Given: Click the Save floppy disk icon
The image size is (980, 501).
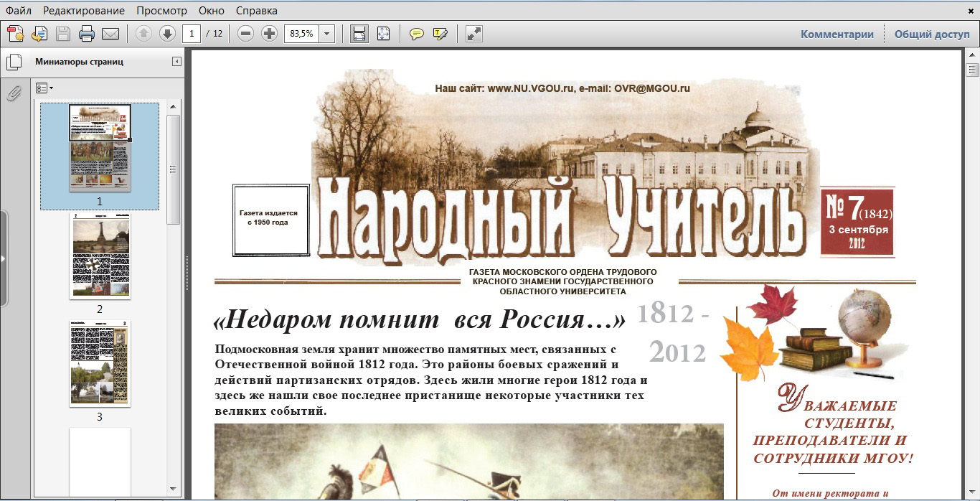Looking at the screenshot, I should 63,34.
